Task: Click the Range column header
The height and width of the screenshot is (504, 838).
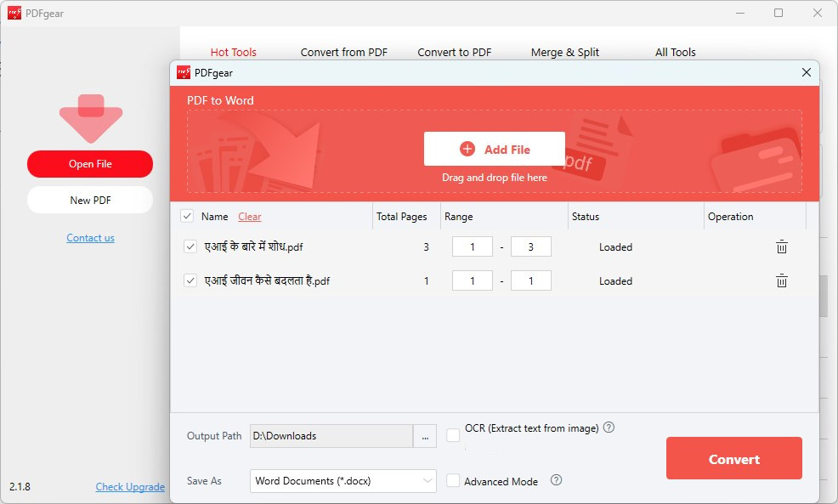Action: pos(459,217)
